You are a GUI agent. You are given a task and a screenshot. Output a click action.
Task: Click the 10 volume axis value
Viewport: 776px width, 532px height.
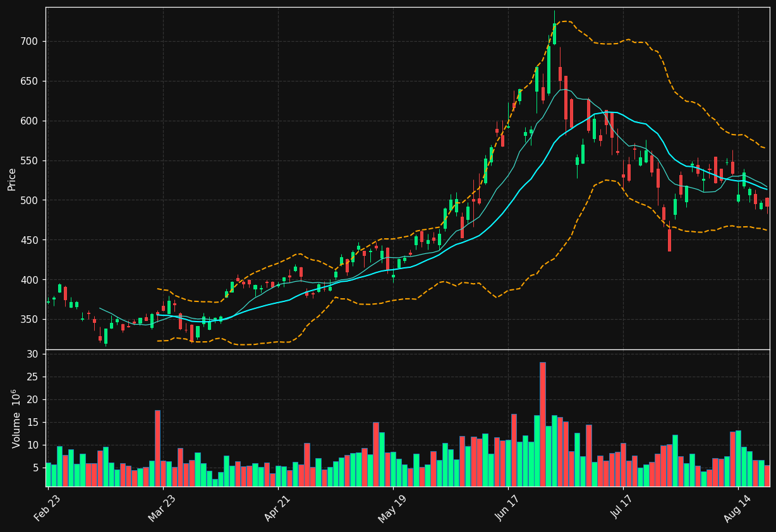point(34,445)
